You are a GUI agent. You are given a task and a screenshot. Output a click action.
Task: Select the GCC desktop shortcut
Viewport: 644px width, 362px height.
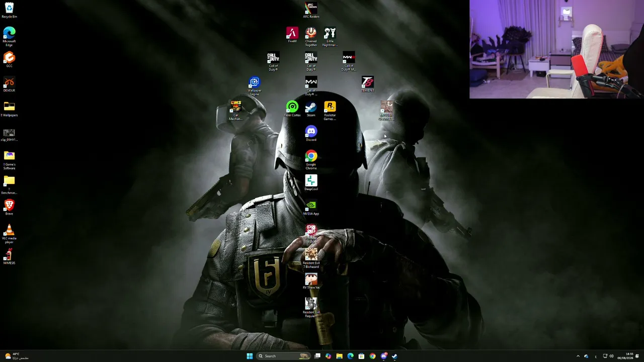click(9, 59)
